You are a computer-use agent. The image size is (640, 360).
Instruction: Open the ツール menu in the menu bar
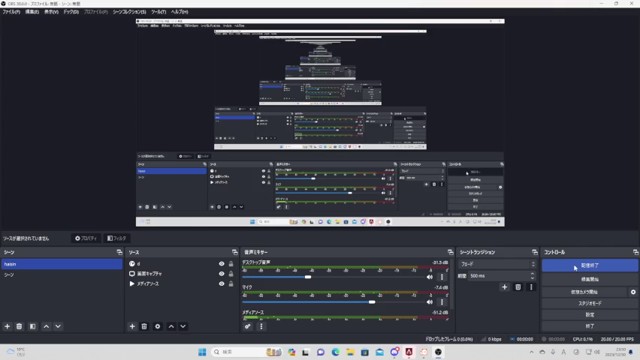click(x=159, y=12)
